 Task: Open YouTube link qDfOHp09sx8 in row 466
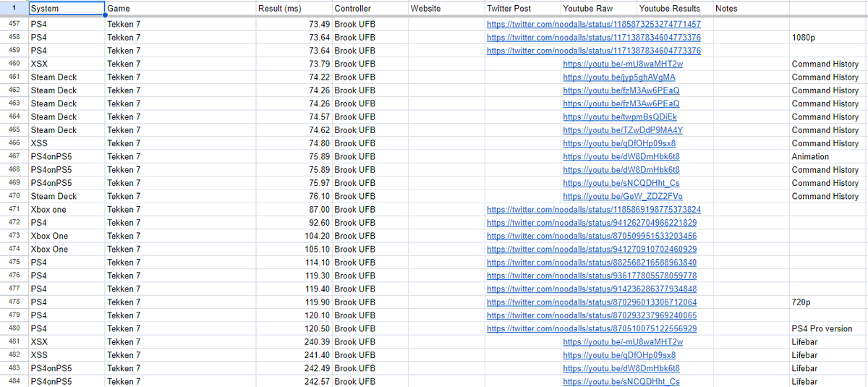click(x=619, y=143)
